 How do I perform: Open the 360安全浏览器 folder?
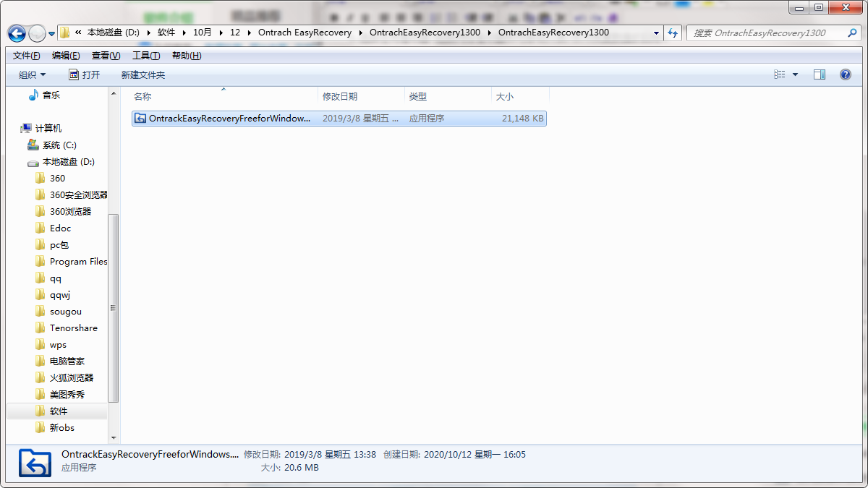click(x=78, y=194)
